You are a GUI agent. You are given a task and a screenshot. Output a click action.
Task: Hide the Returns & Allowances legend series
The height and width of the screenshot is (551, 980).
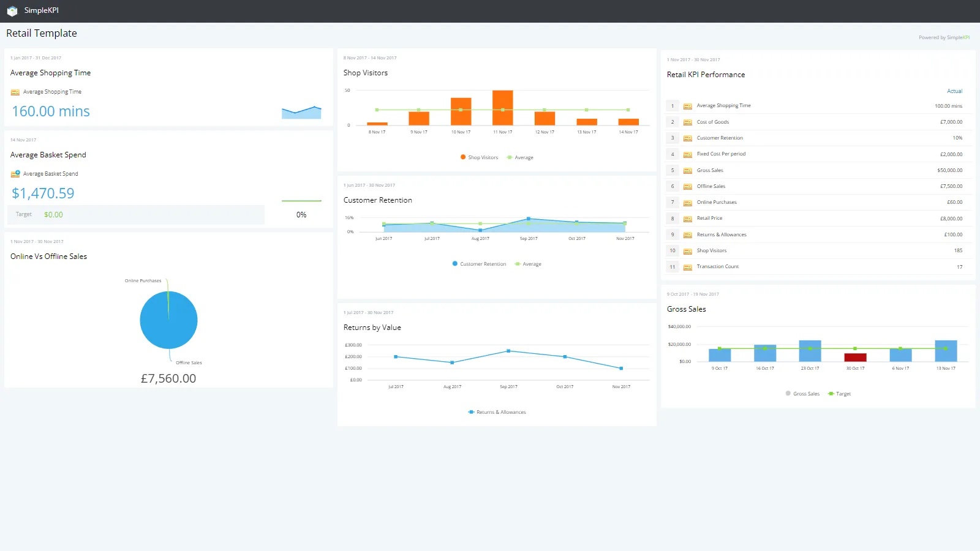(x=497, y=412)
